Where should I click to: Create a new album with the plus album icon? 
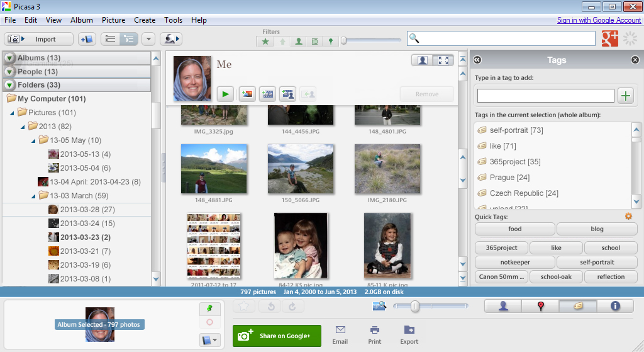[87, 39]
